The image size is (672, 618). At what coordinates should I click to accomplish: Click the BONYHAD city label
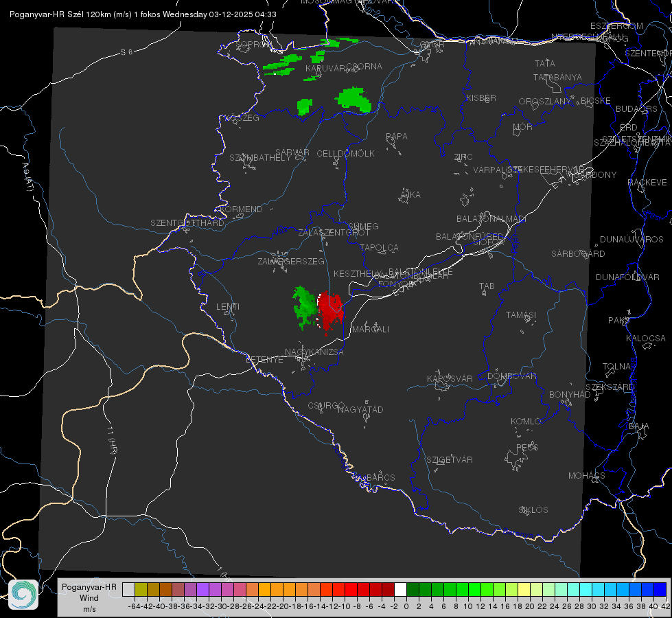[570, 395]
